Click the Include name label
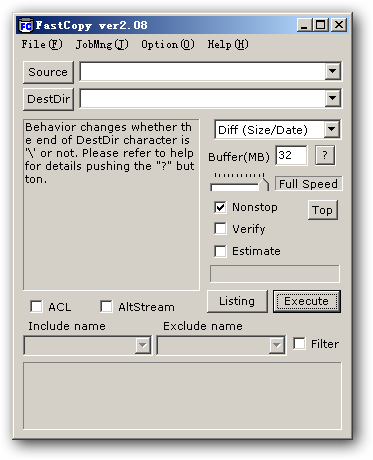This screenshot has height=460, width=373. [x=67, y=326]
